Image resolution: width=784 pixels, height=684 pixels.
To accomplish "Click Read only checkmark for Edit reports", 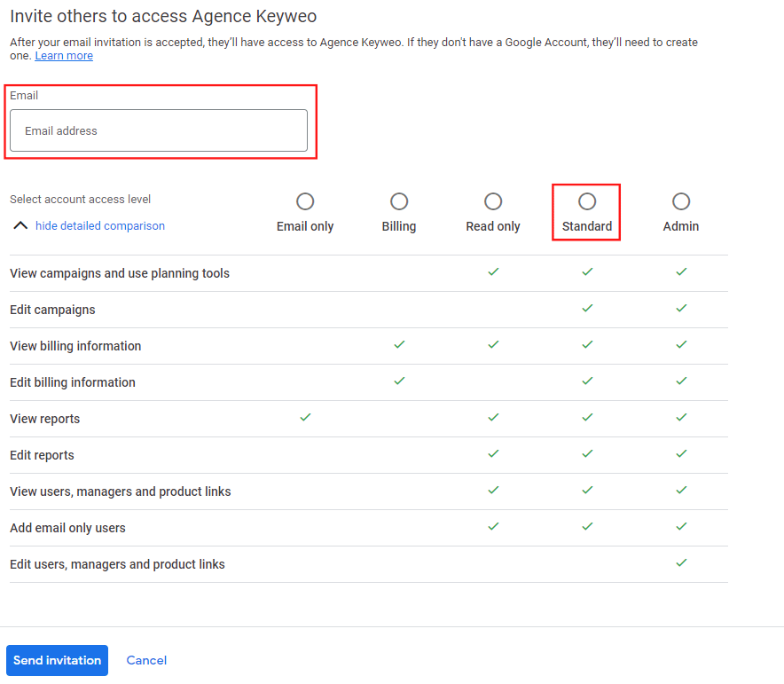I will (493, 453).
